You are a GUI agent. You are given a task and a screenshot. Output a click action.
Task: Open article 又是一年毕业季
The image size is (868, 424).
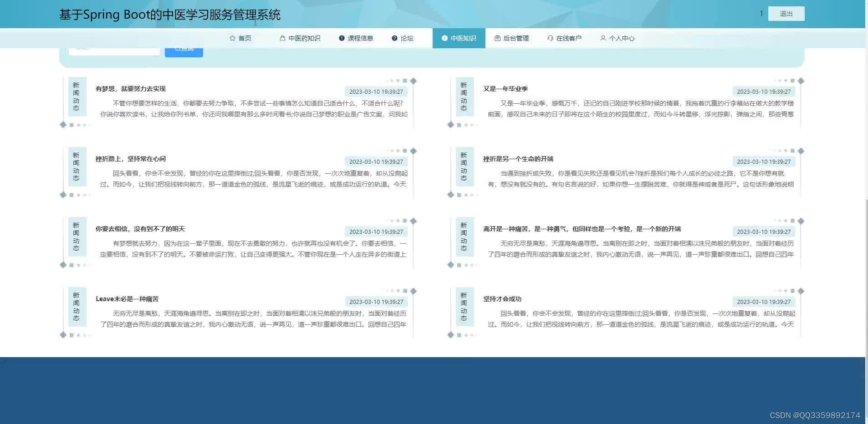[505, 89]
